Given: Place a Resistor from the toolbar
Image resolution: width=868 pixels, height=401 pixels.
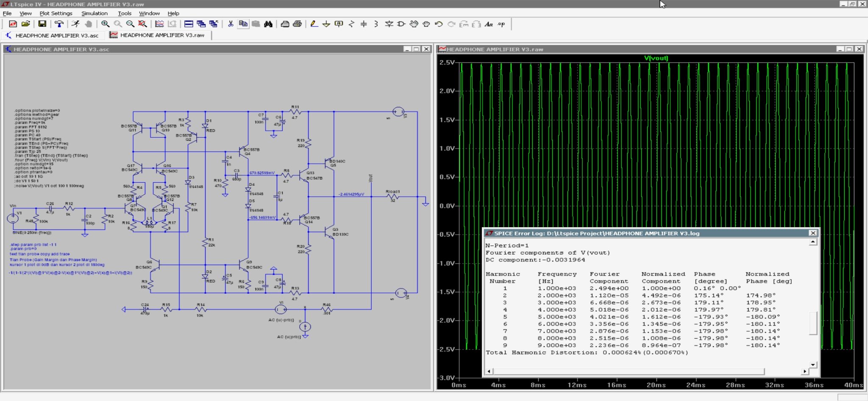Looking at the screenshot, I should pos(351,24).
